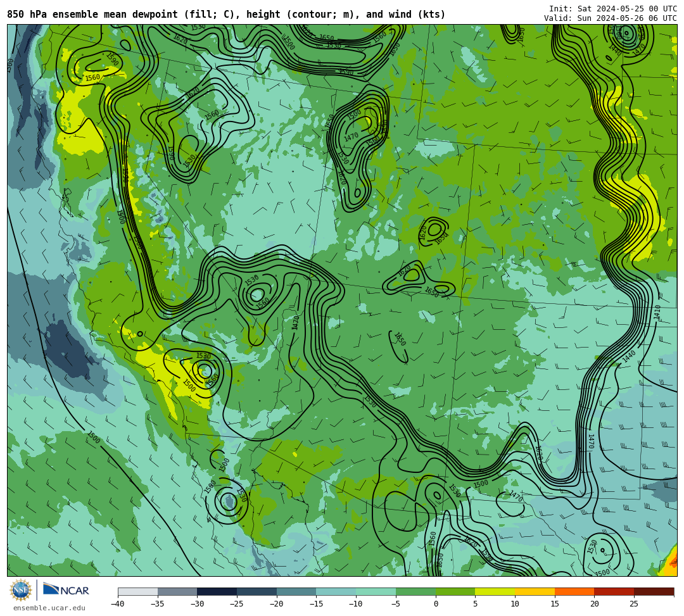Click the 20 colorbar tick label
The width and height of the screenshot is (684, 616).
tap(595, 604)
